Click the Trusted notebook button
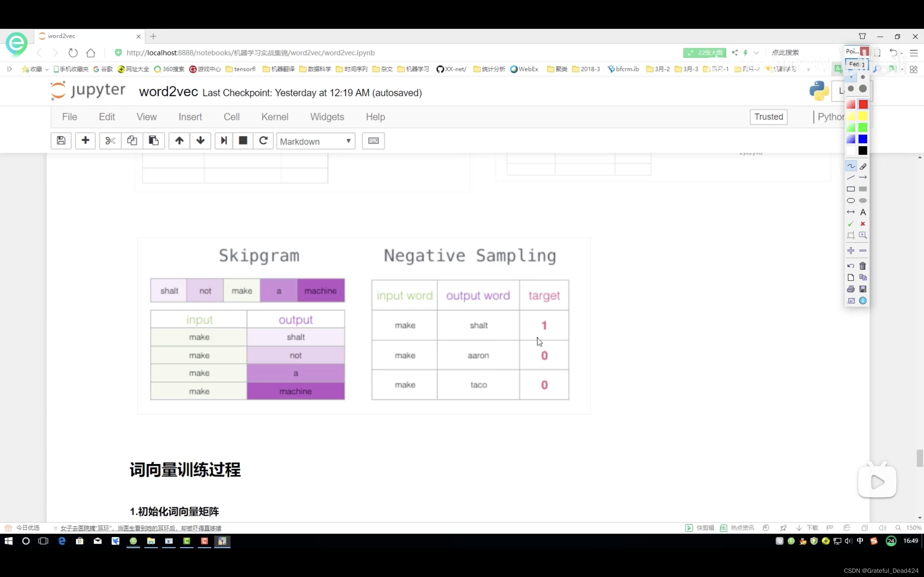Image resolution: width=924 pixels, height=577 pixels. 768,117
